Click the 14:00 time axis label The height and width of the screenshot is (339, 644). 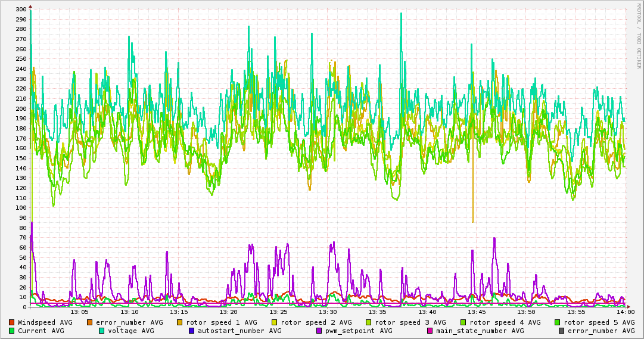625,312
